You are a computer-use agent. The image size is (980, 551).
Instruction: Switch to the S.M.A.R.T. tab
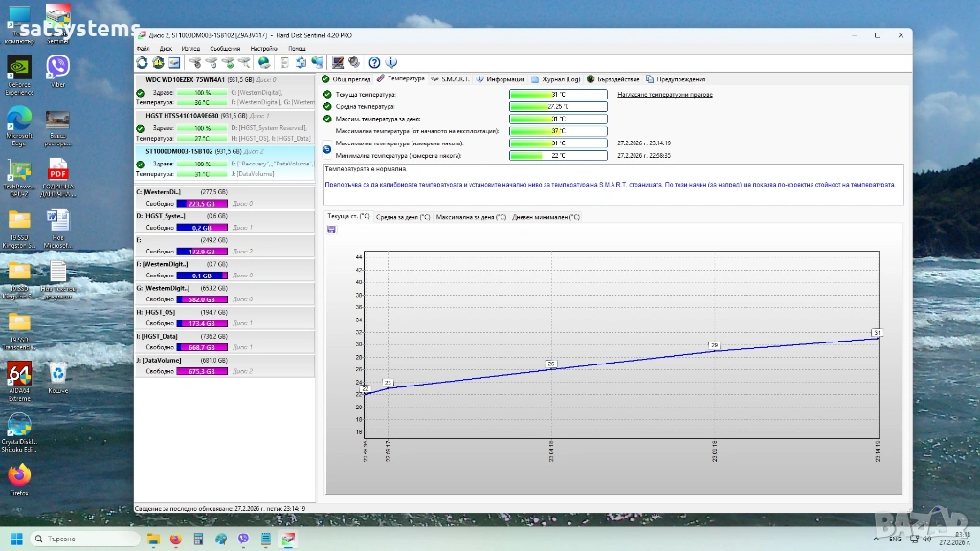coord(453,79)
